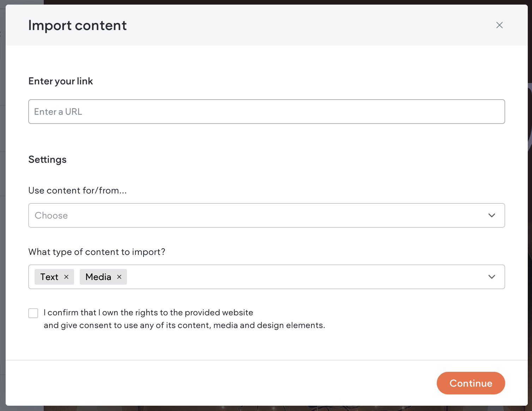Select the Settings section heading
Image resolution: width=532 pixels, height=411 pixels.
click(x=47, y=159)
